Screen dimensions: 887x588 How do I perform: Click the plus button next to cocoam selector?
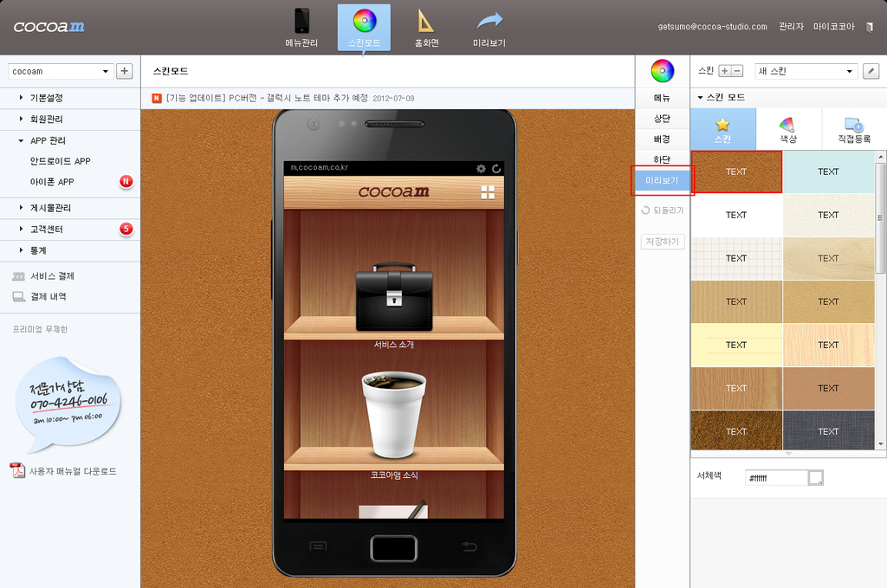click(x=125, y=71)
